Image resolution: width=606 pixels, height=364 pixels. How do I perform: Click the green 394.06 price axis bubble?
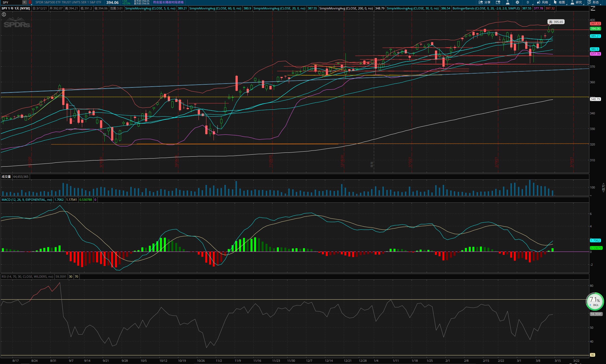pos(595,29)
